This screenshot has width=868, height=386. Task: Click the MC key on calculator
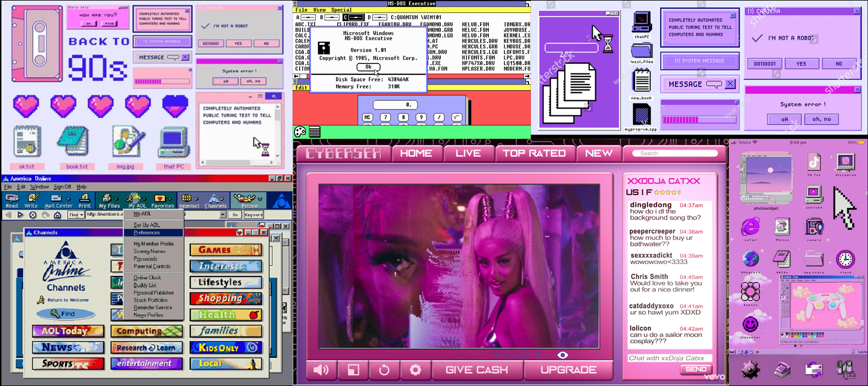(367, 117)
